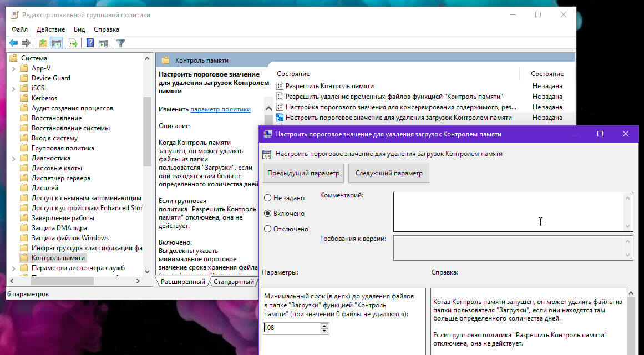Viewport: 644px width, 355px height.
Task: Click the Export list toolbar icon
Action: tap(73, 43)
